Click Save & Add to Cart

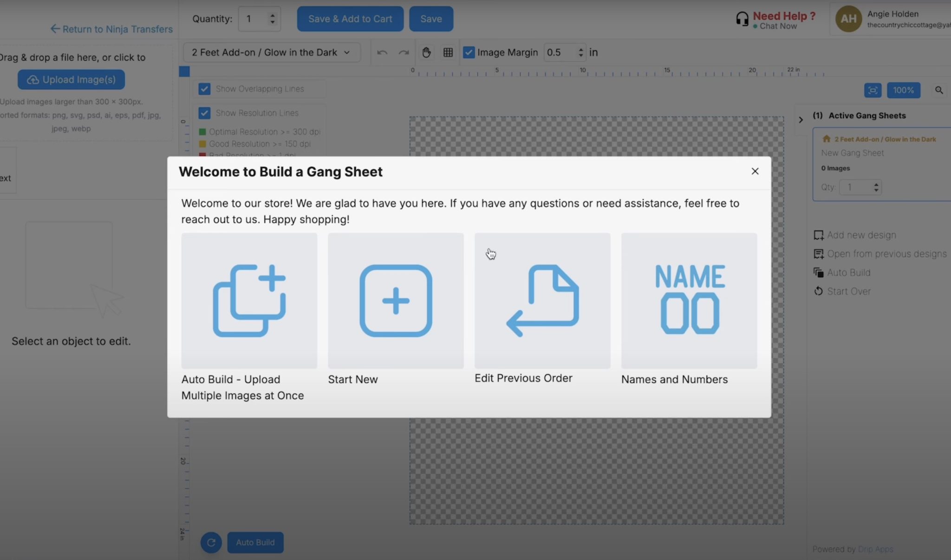point(350,19)
